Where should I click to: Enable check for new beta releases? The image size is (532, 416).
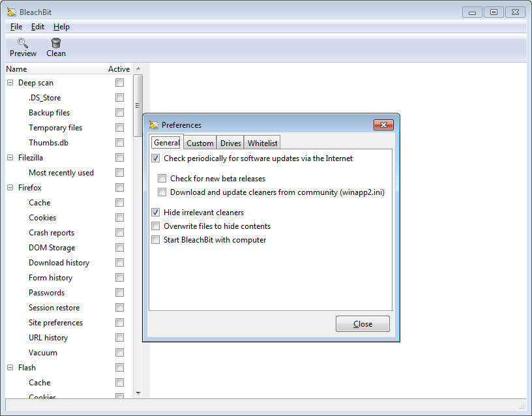click(x=162, y=179)
